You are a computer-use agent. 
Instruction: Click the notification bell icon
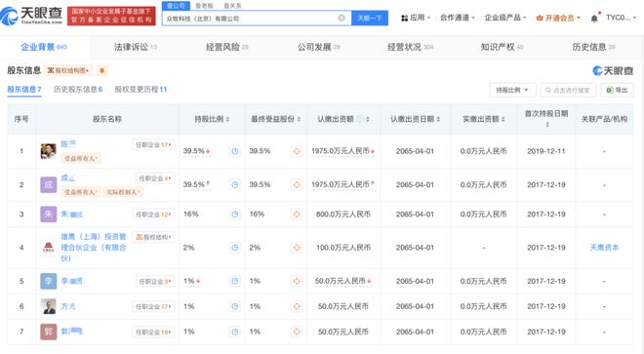[x=594, y=19]
